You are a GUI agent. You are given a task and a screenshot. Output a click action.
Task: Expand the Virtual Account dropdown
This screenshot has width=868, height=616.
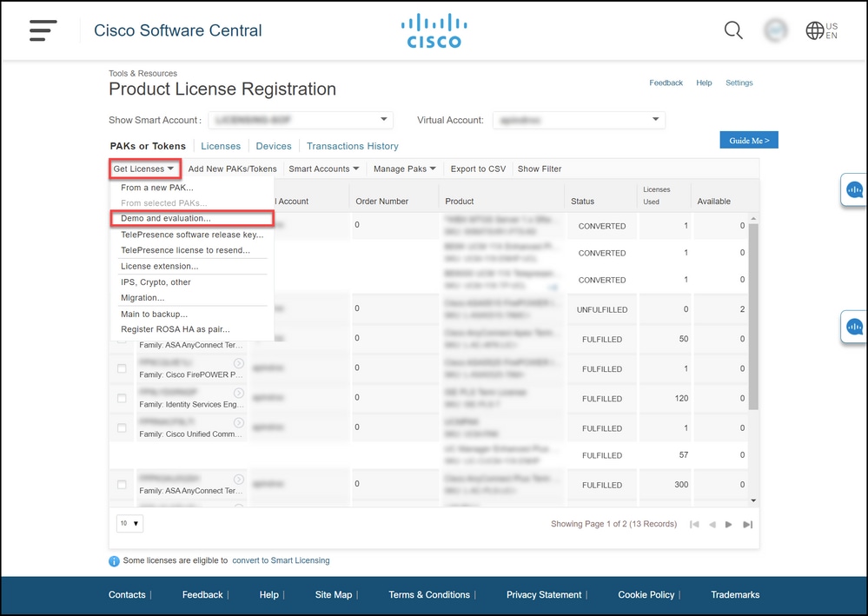coord(579,120)
